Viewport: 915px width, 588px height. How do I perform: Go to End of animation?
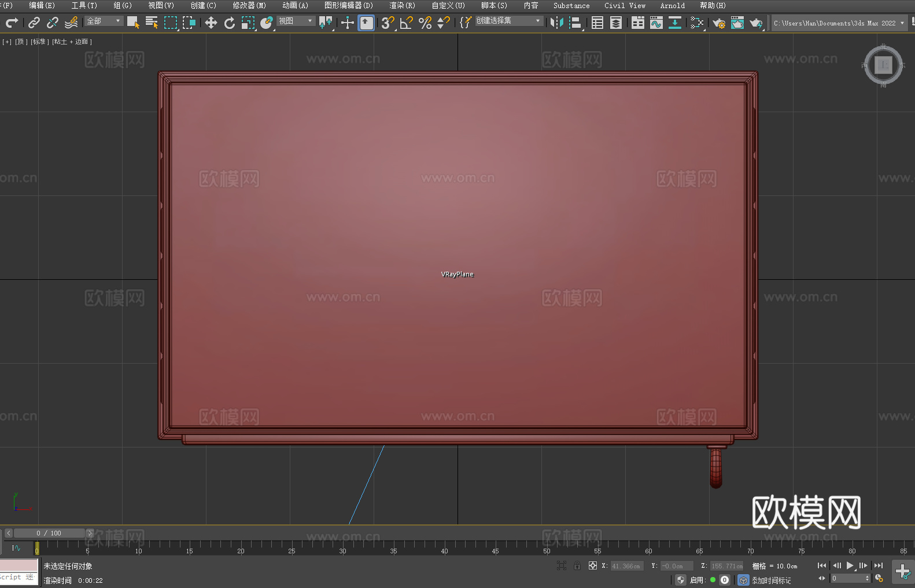(x=879, y=565)
